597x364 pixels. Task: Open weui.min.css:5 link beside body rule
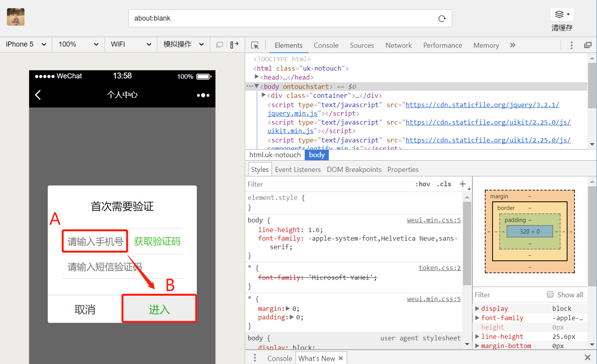pyautogui.click(x=434, y=220)
